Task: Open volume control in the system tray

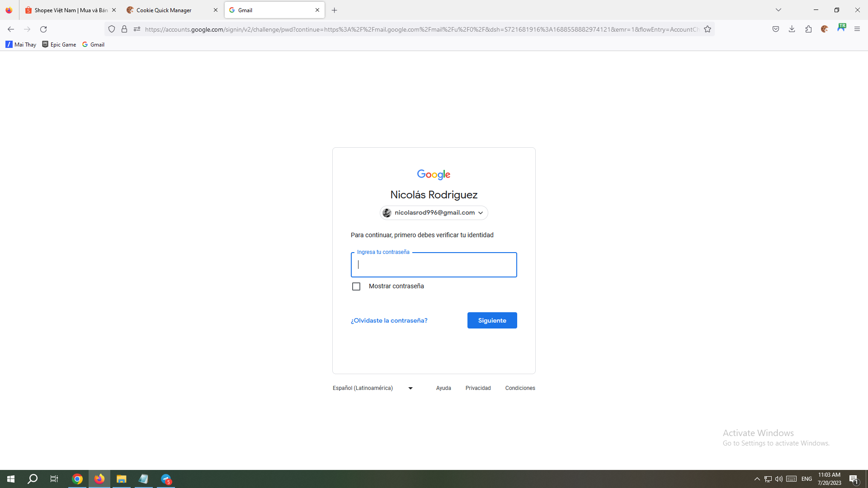Action: coord(778,479)
